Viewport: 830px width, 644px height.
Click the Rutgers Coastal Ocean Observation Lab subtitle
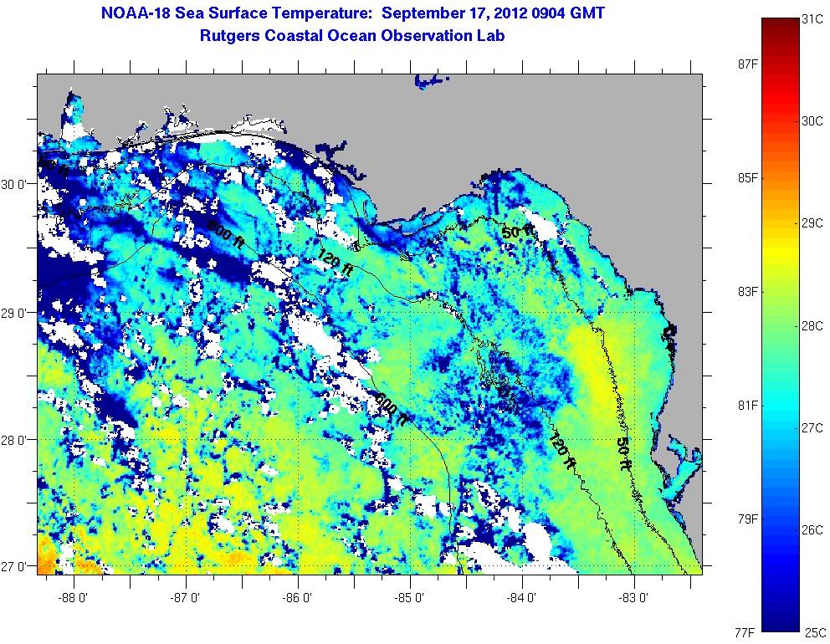tap(352, 36)
